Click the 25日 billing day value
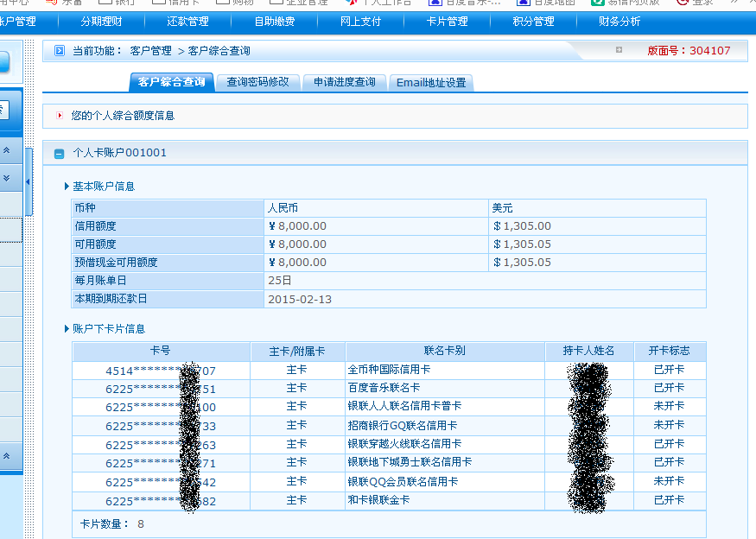The image size is (756, 539). click(x=280, y=281)
